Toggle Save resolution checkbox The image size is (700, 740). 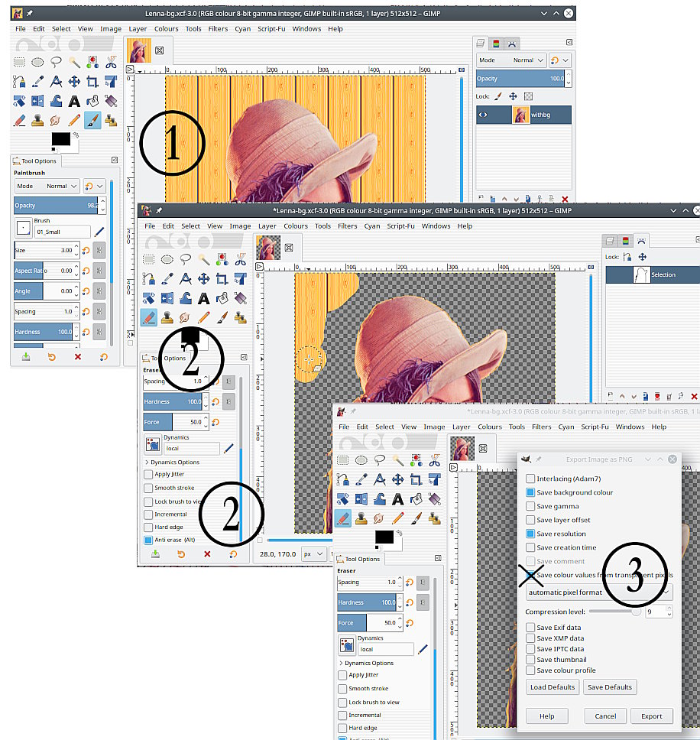coord(530,534)
